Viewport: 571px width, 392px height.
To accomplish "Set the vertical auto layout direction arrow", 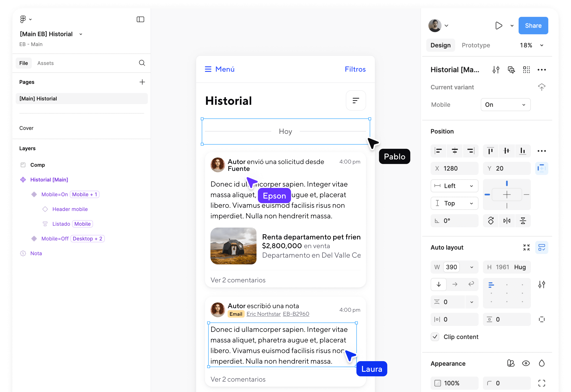I will tap(439, 284).
